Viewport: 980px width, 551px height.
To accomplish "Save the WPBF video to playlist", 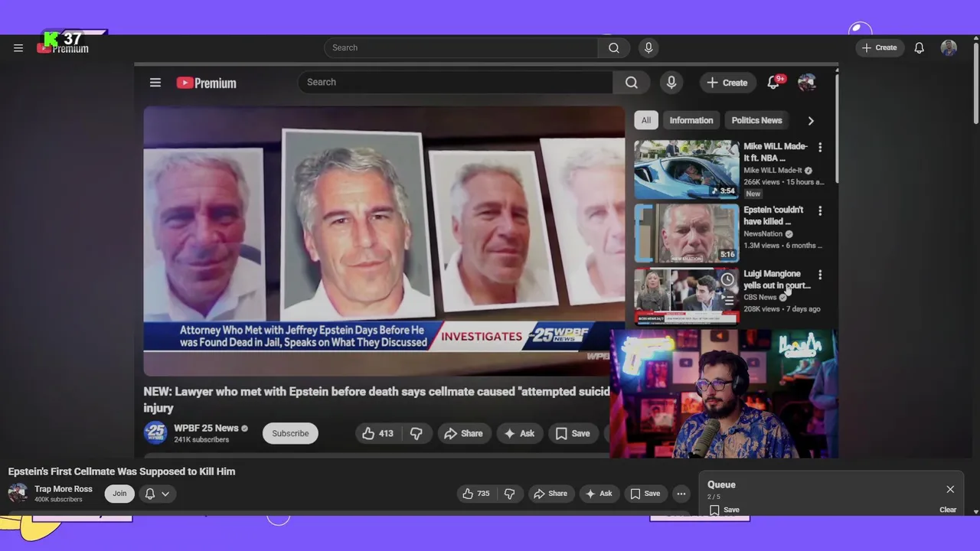I will (573, 433).
